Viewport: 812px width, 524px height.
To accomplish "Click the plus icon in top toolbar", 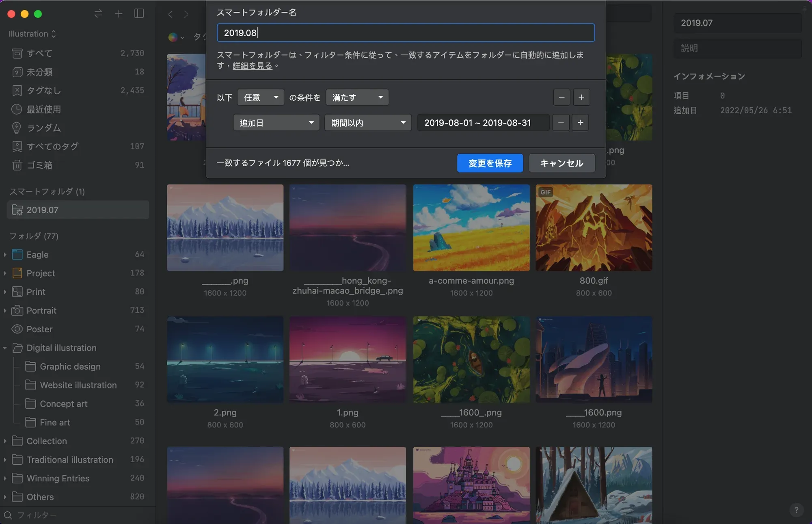I will [x=119, y=14].
